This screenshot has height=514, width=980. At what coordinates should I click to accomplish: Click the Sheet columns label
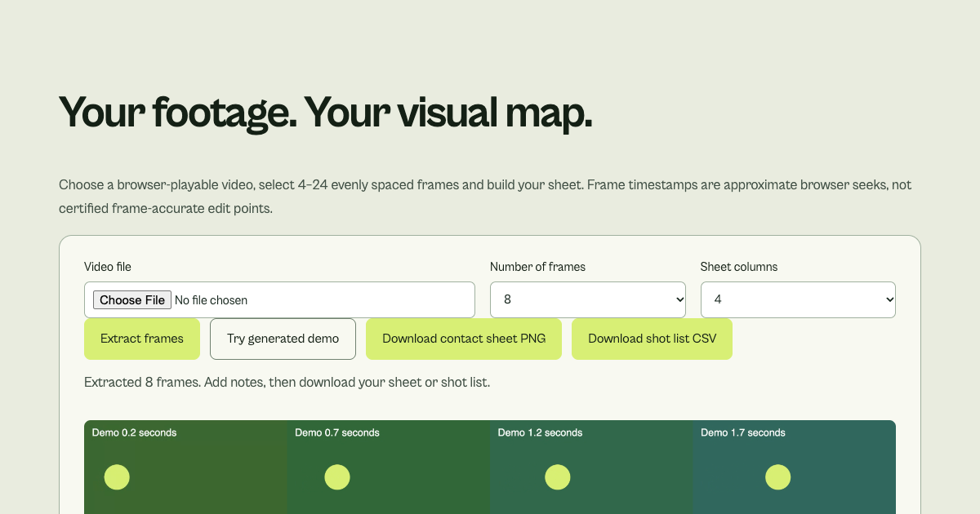pyautogui.click(x=739, y=267)
